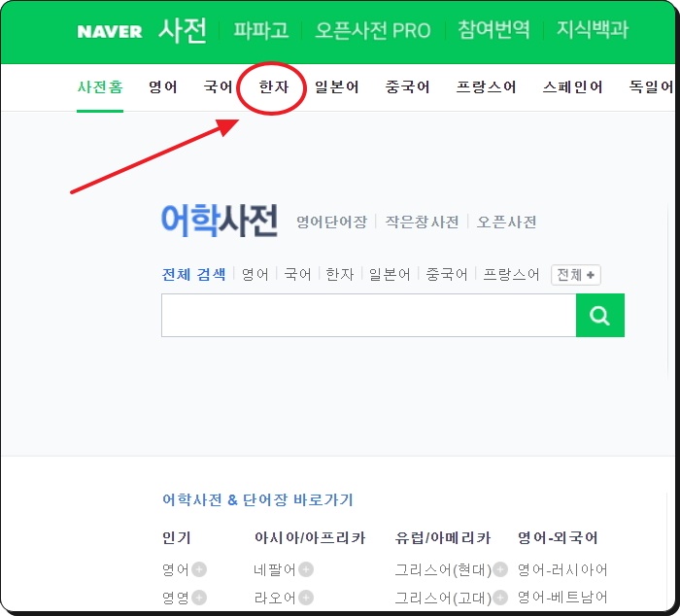This screenshot has width=680, height=616.
Task: Open the 그리스어(현대) dictionary link
Action: point(443,569)
